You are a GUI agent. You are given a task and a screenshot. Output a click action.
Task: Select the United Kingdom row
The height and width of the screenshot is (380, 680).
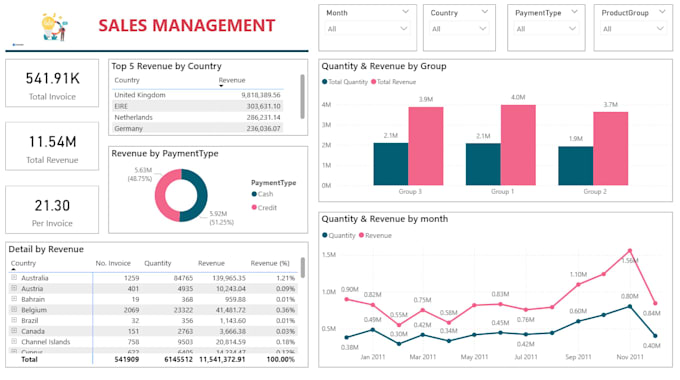click(x=197, y=95)
